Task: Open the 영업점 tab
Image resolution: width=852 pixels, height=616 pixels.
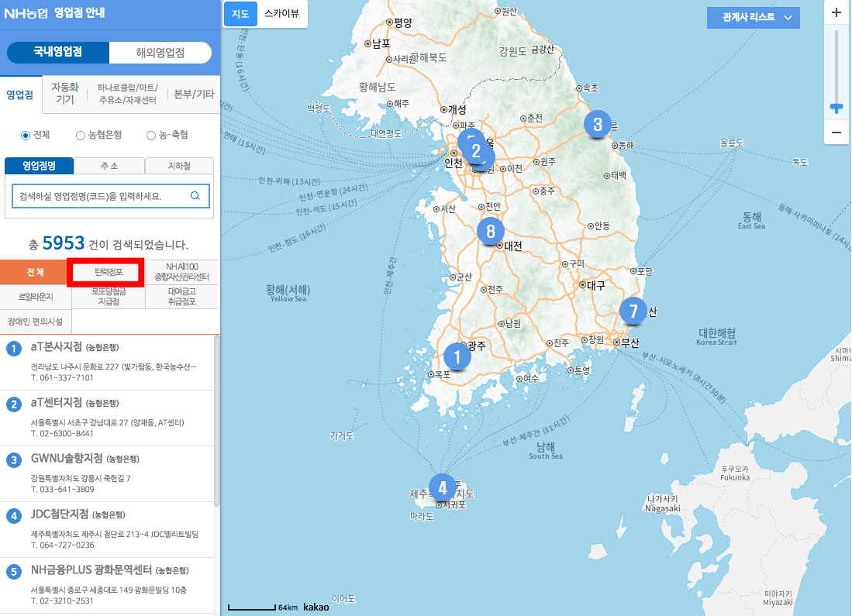Action: (20, 95)
